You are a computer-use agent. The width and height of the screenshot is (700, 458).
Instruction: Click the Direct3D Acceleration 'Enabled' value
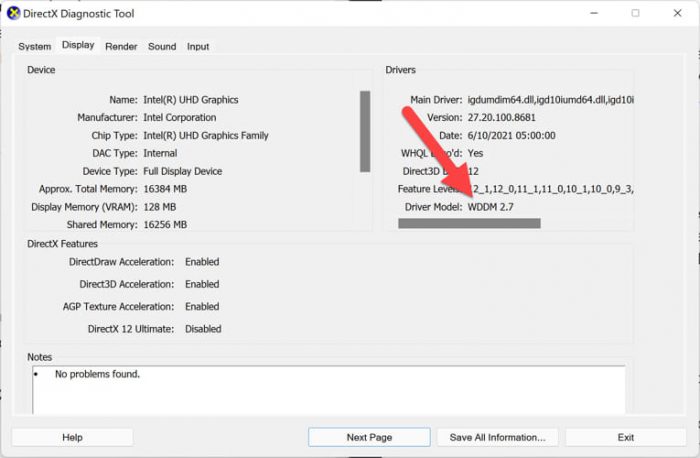pyautogui.click(x=202, y=284)
